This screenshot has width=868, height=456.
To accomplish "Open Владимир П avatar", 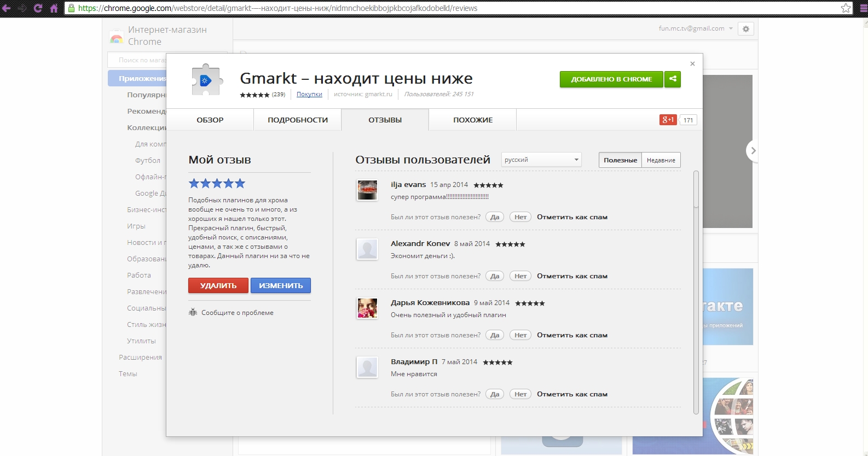I will click(x=367, y=367).
